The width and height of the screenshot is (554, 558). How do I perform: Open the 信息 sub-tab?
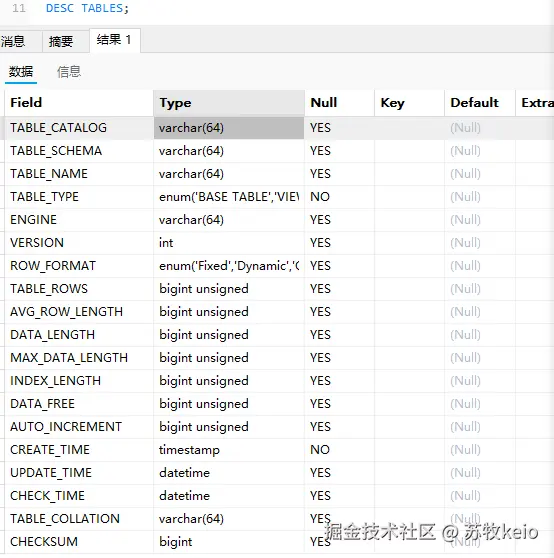pyautogui.click(x=69, y=72)
